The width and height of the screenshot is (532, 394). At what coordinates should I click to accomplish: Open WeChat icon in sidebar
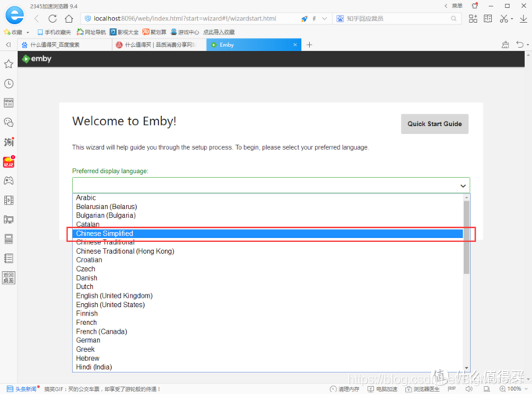point(9,122)
